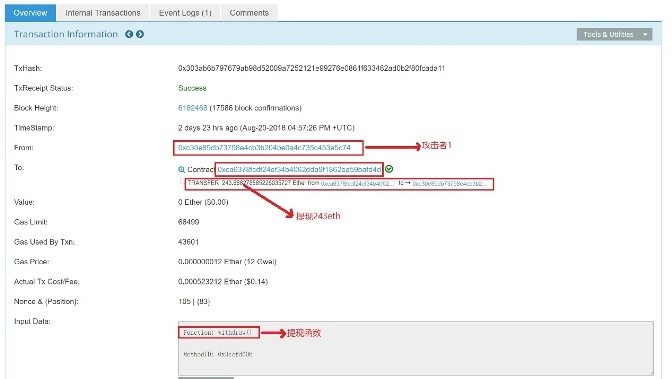Screen dimensions: 672x379
Task: Click the Function withdraw() line in Input Data
Action: coord(217,333)
